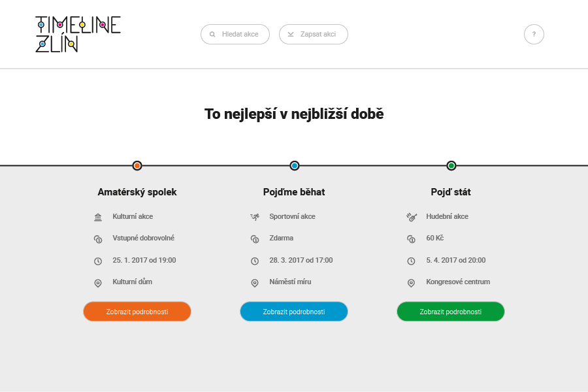Select the blue timeline marker
Viewport: 588px width, 392px height.
point(295,166)
